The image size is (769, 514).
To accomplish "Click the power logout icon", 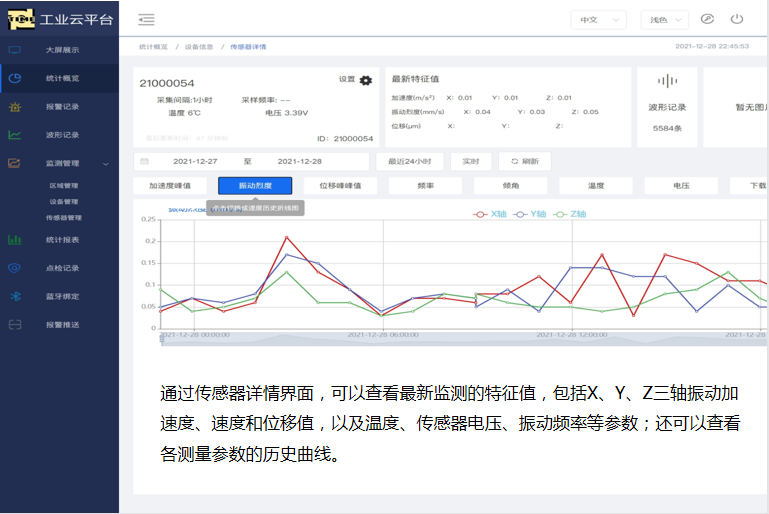I will [x=737, y=19].
